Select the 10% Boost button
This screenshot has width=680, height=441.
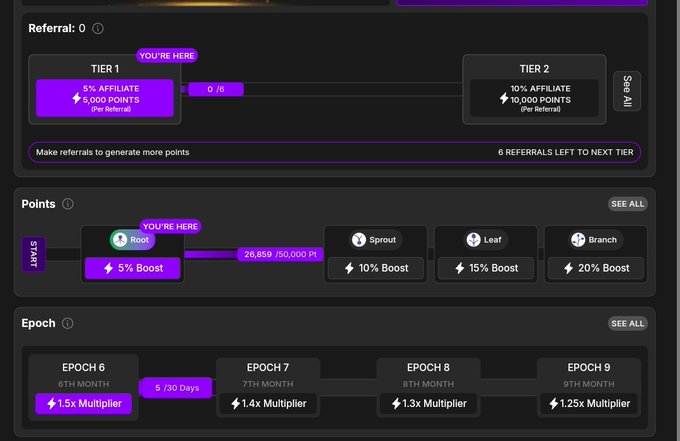[x=376, y=268]
